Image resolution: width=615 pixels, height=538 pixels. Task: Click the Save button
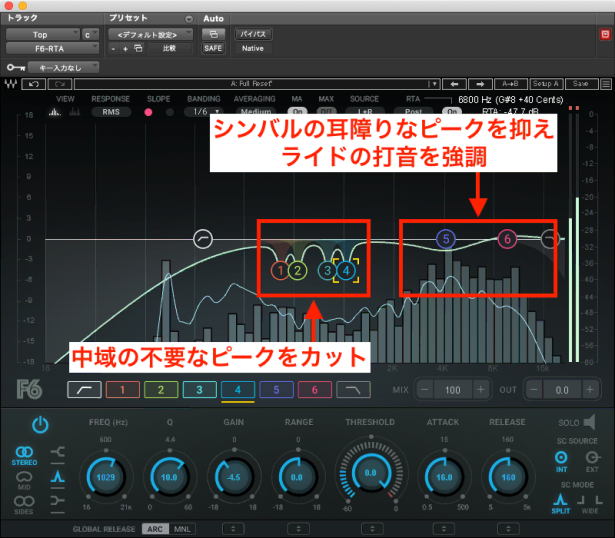tap(581, 84)
